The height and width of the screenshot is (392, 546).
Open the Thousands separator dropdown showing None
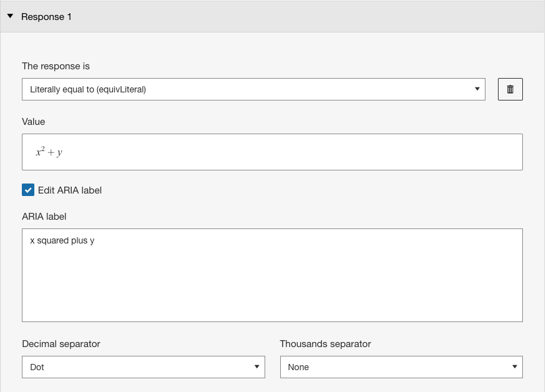pyautogui.click(x=401, y=367)
